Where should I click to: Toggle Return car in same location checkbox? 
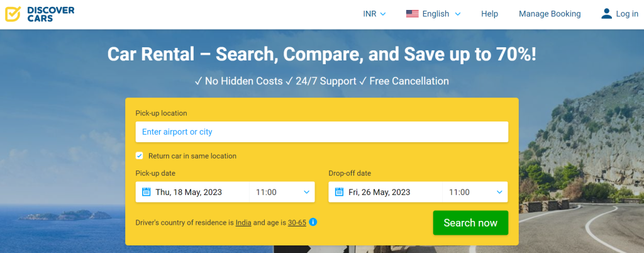pyautogui.click(x=140, y=156)
